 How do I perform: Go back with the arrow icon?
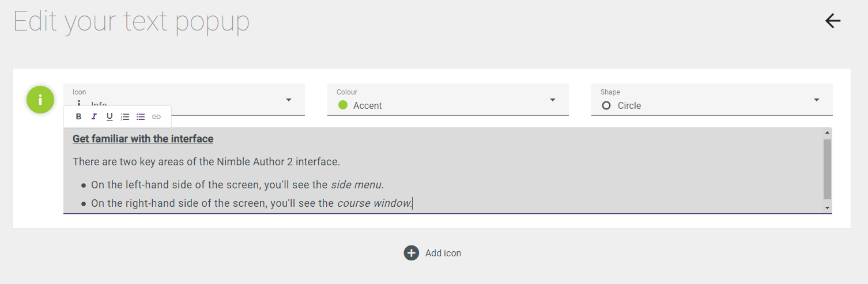coord(833,21)
